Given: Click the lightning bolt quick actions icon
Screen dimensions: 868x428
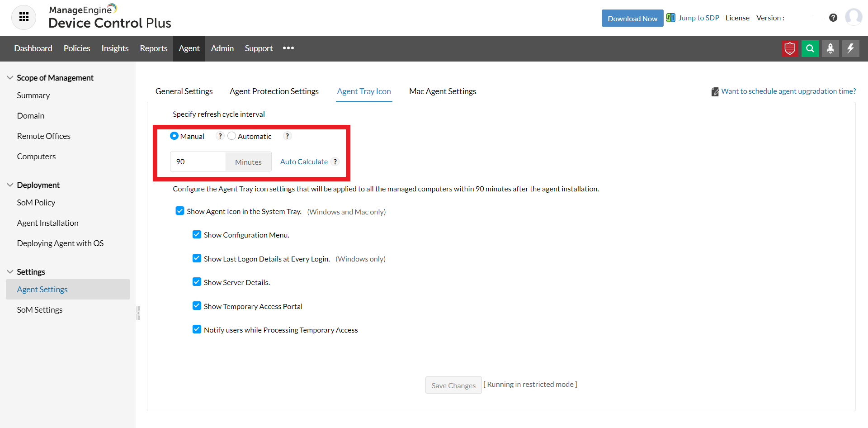Looking at the screenshot, I should 850,48.
